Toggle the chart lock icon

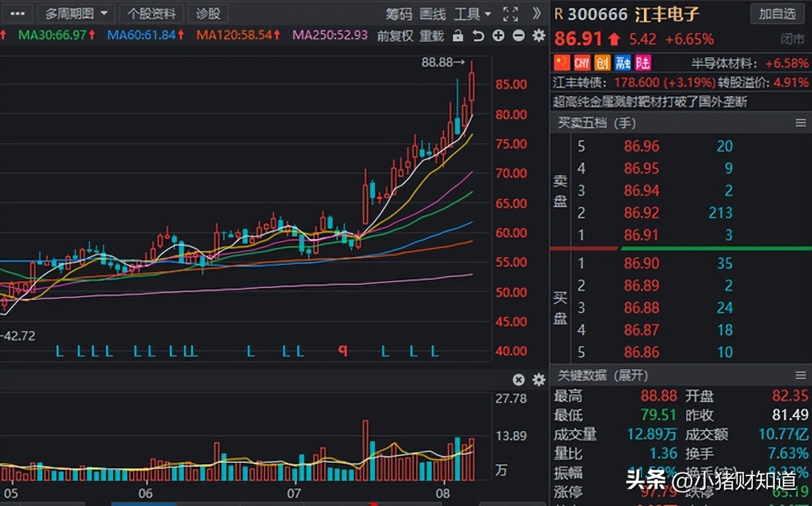[458, 36]
